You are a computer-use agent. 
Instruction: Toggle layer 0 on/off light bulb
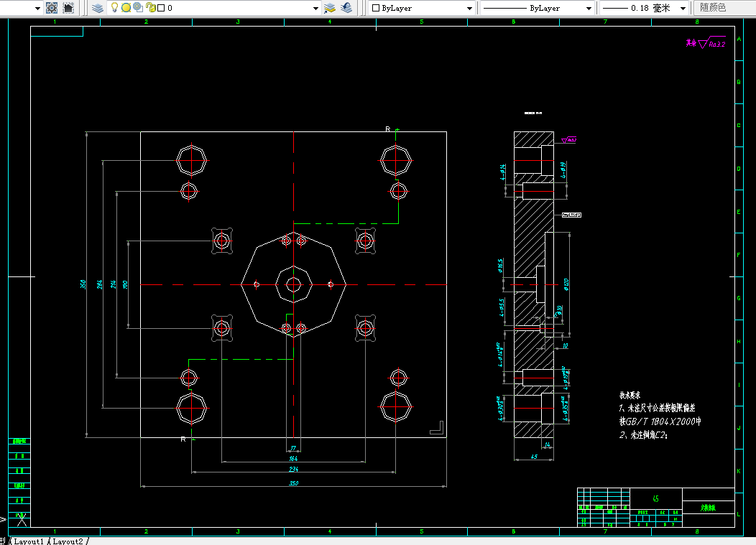[114, 8]
